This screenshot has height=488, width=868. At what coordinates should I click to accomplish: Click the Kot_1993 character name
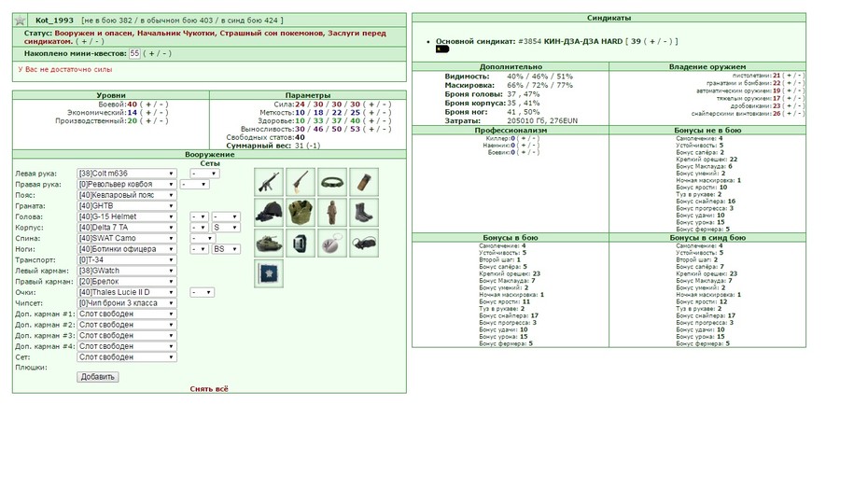54,20
